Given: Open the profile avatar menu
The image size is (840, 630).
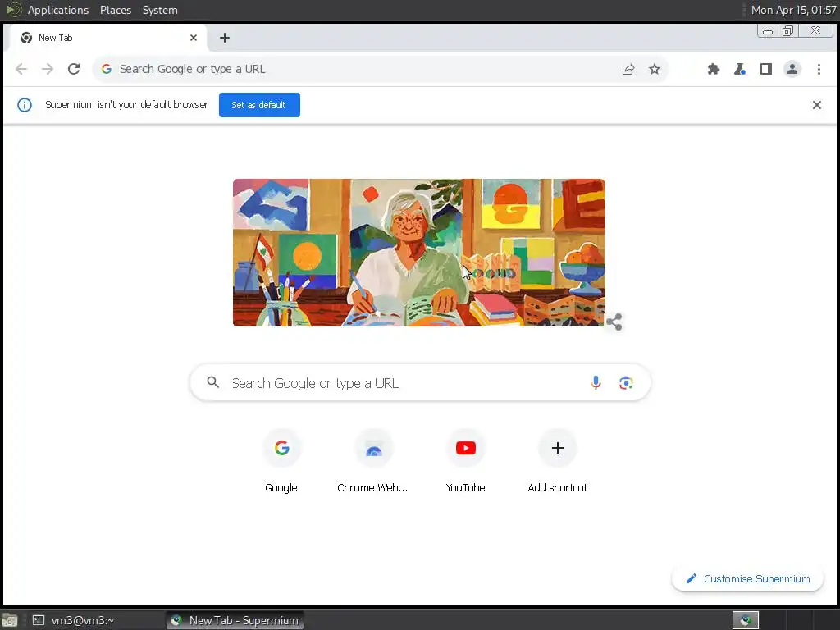Looking at the screenshot, I should (792, 69).
